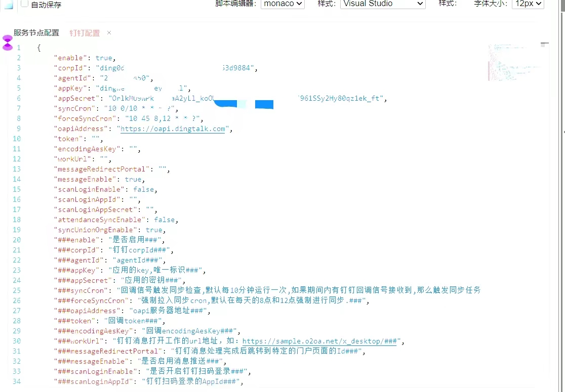The image size is (565, 392).
Task: Open the 脚本编辑器 monaco dropdown
Action: pos(282,4)
